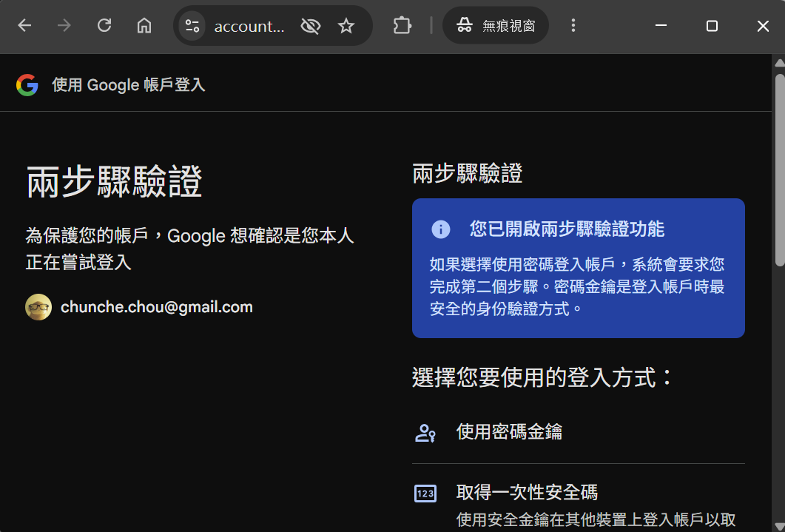The width and height of the screenshot is (785, 532).
Task: Click the info icon in blue notice
Action: pyautogui.click(x=440, y=229)
